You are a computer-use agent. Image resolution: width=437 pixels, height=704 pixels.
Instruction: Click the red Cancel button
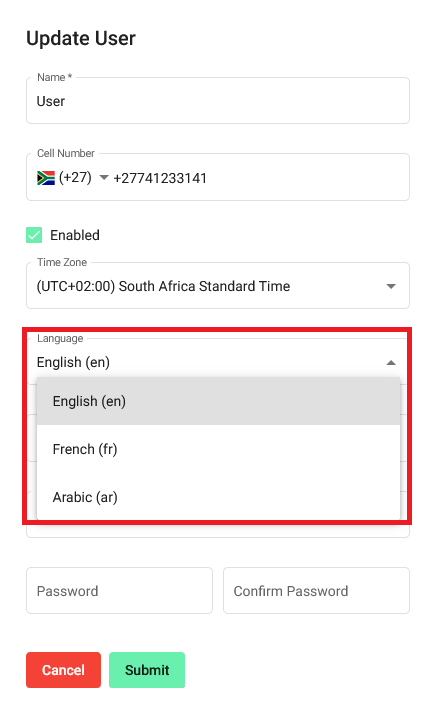[63, 670]
